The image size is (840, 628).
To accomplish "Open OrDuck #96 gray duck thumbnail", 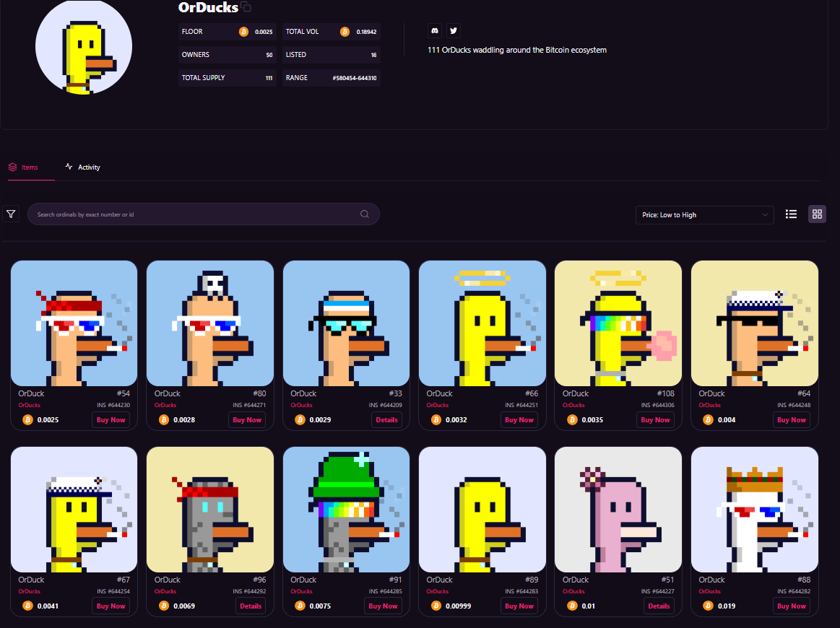I will click(x=210, y=510).
